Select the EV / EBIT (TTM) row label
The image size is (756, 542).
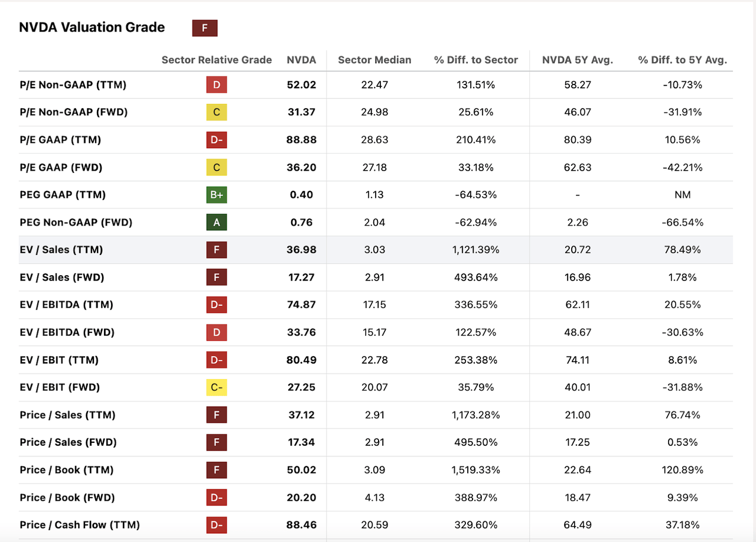(x=59, y=360)
